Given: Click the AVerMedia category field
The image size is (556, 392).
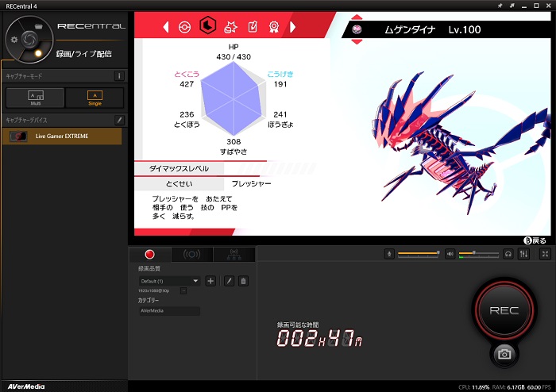Looking at the screenshot, I should (169, 311).
